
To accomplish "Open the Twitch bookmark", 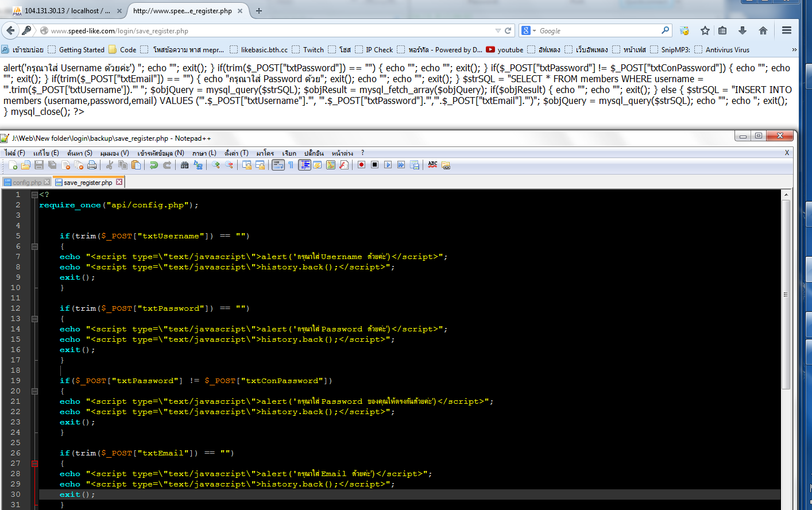I will coord(308,50).
